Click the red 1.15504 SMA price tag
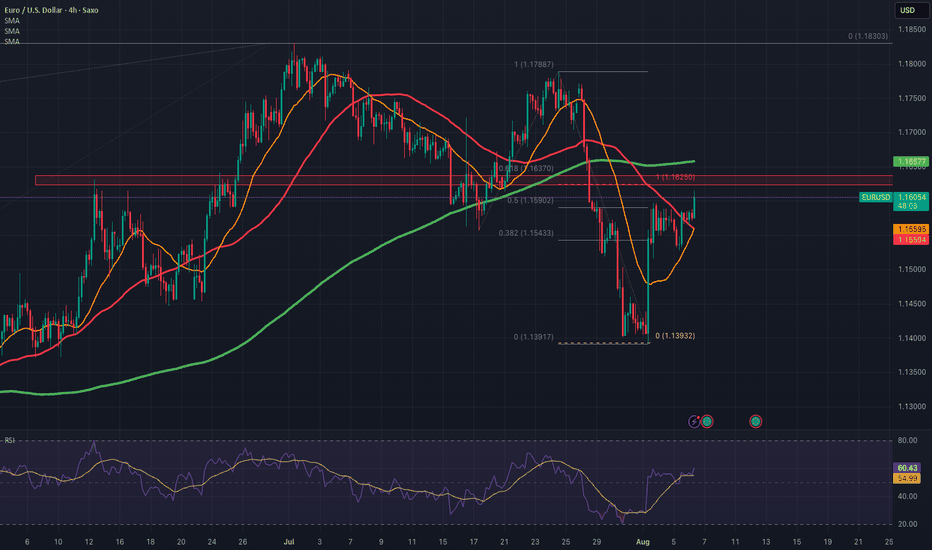 [911, 240]
